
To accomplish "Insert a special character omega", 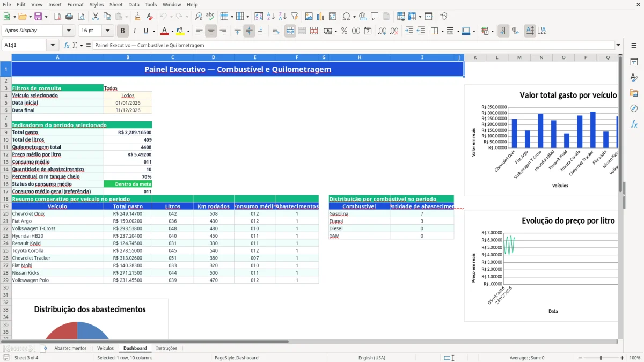I will pyautogui.click(x=346, y=17).
